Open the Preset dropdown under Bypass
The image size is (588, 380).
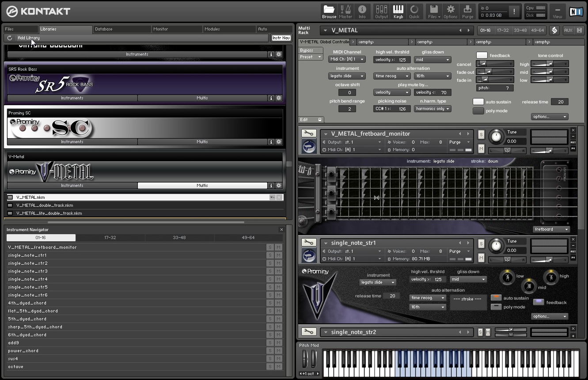coord(310,57)
